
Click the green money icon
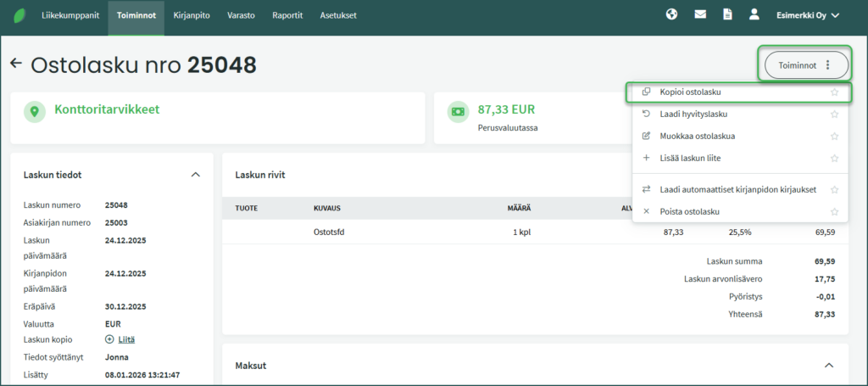click(x=459, y=112)
